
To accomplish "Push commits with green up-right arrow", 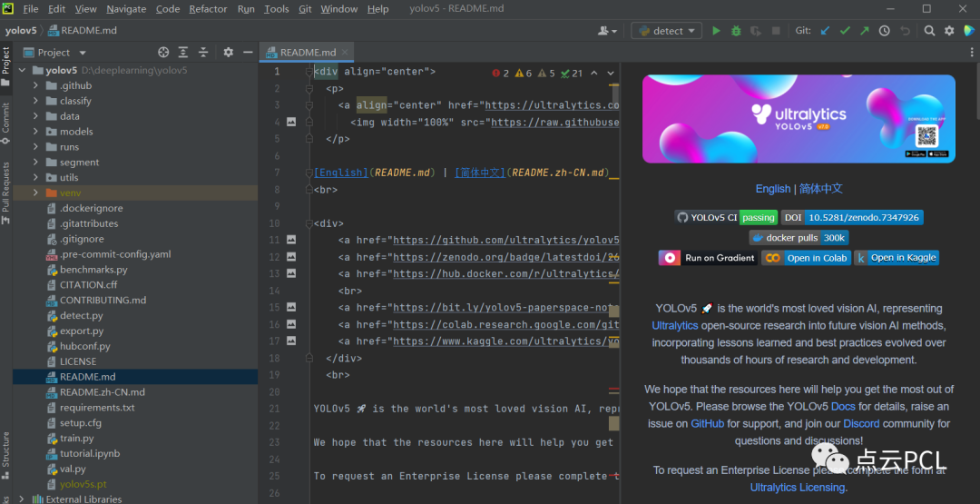I will [x=865, y=31].
